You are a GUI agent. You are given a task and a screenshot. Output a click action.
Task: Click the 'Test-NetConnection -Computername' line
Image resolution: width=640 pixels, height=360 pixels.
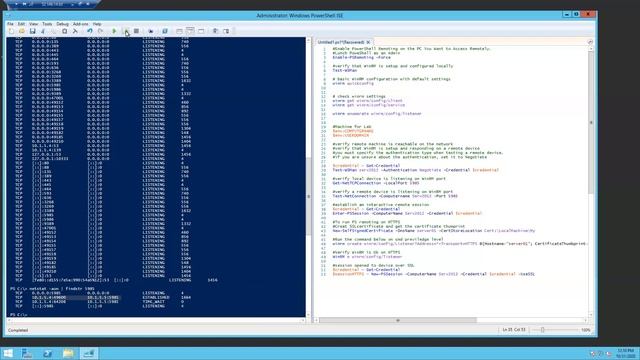click(x=395, y=196)
